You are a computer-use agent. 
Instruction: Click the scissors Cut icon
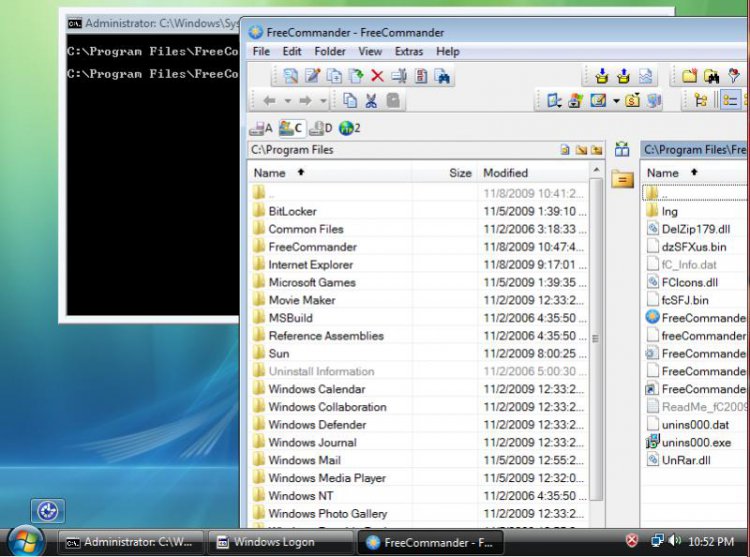[371, 100]
